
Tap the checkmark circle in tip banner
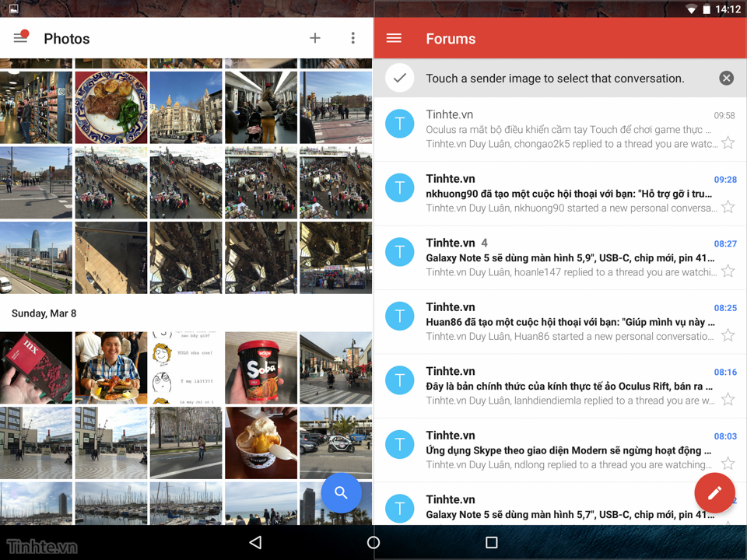tap(400, 78)
